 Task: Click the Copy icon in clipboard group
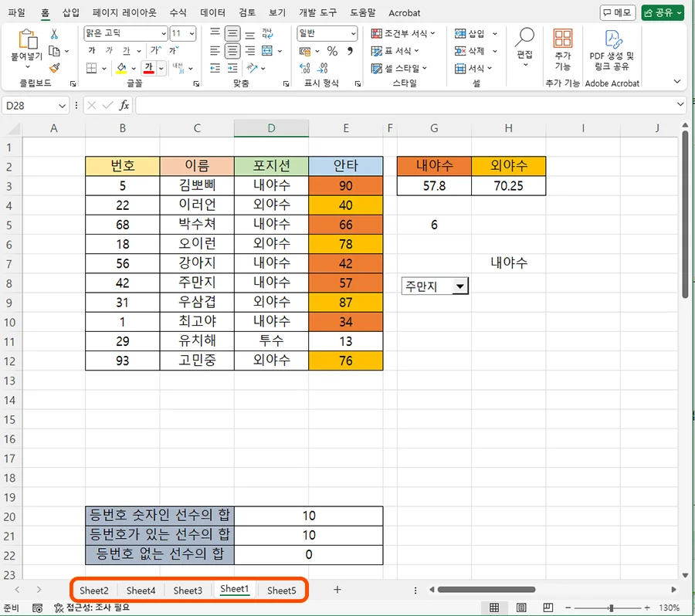click(54, 51)
